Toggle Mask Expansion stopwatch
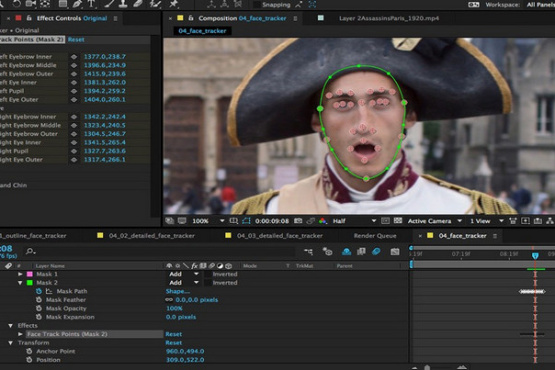Viewport: 555px width, 370px height. [39, 317]
